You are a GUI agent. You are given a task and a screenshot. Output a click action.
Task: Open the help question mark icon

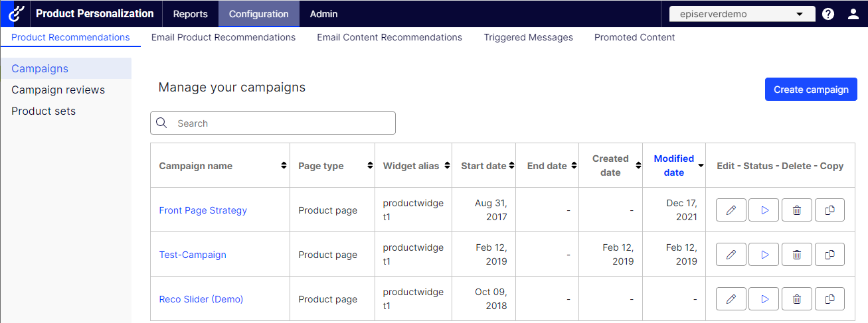coord(828,14)
